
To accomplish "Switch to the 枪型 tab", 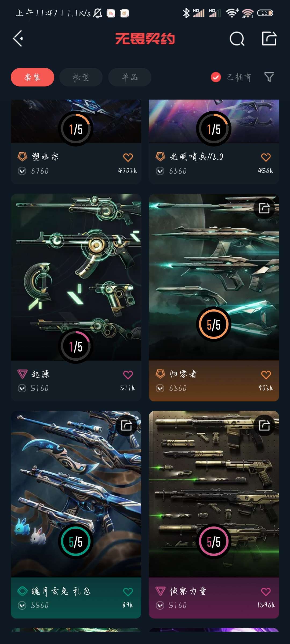I will click(x=81, y=77).
